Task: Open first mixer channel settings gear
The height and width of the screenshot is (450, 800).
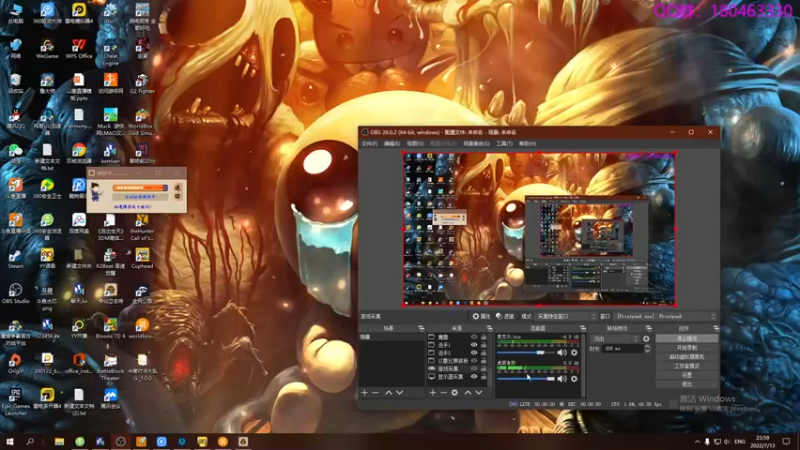Action: [574, 353]
